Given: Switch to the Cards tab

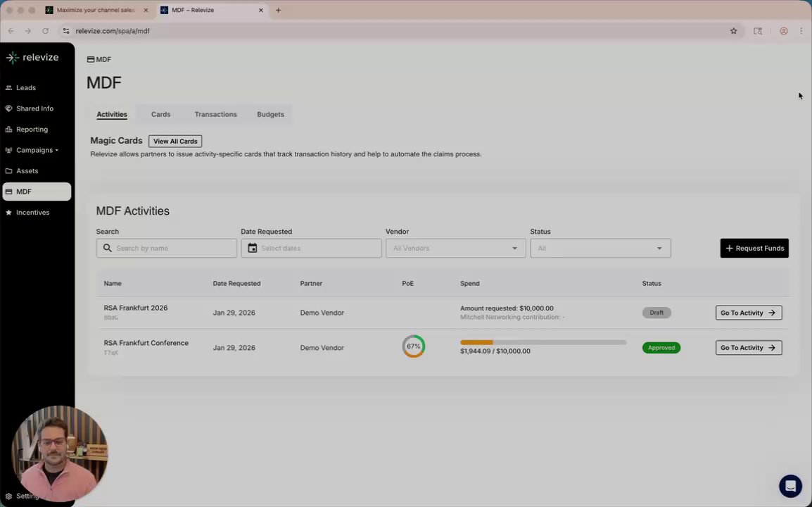Looking at the screenshot, I should [160, 114].
